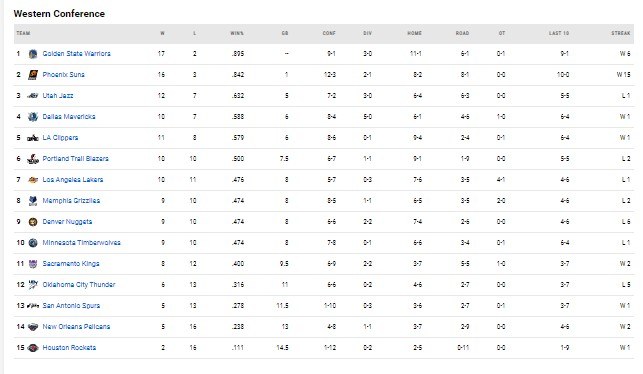
Task: Click the Minnesota Timberwolves logo icon
Action: 33,243
